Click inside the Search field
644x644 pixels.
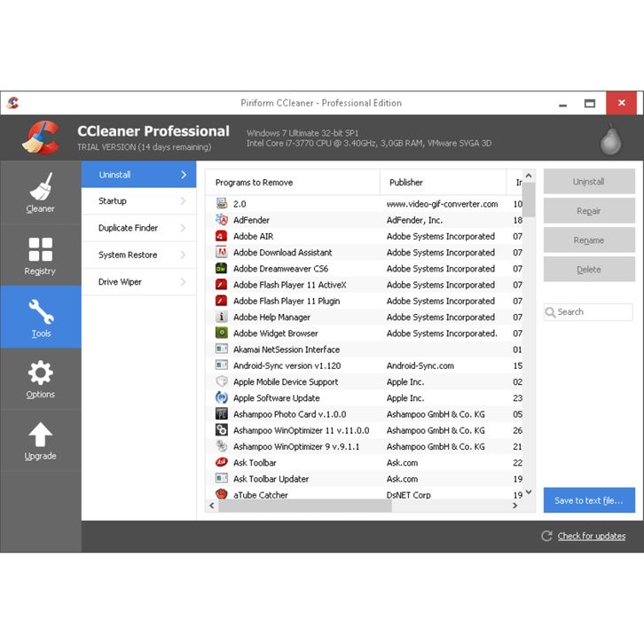[x=593, y=312]
